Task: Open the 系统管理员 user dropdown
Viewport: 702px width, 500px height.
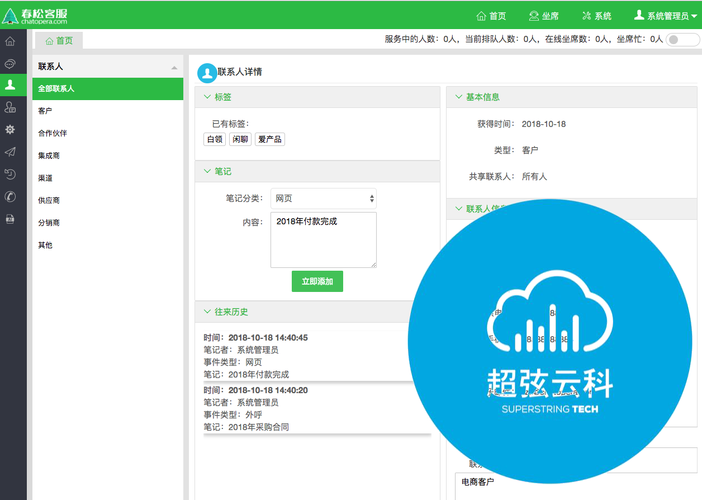Action: [665, 16]
